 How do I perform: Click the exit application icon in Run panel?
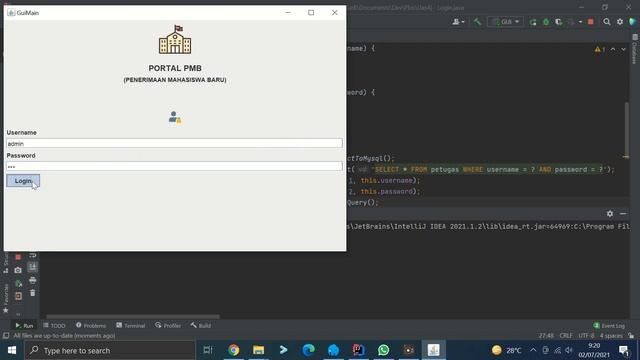18,296
